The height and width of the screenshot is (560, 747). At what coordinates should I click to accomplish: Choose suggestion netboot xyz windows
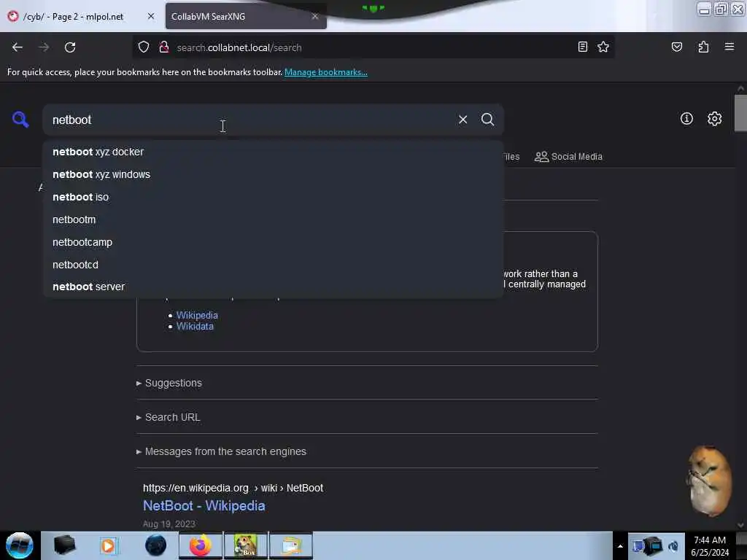[274, 175]
